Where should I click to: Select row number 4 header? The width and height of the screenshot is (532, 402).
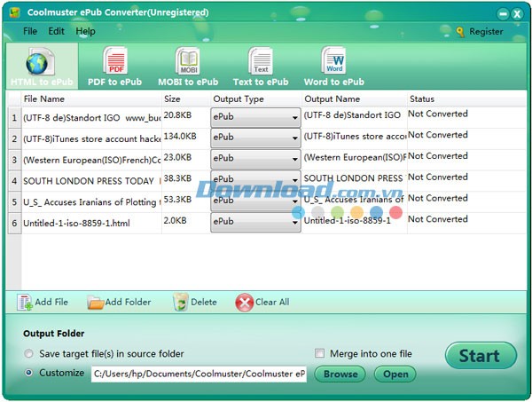click(x=14, y=181)
